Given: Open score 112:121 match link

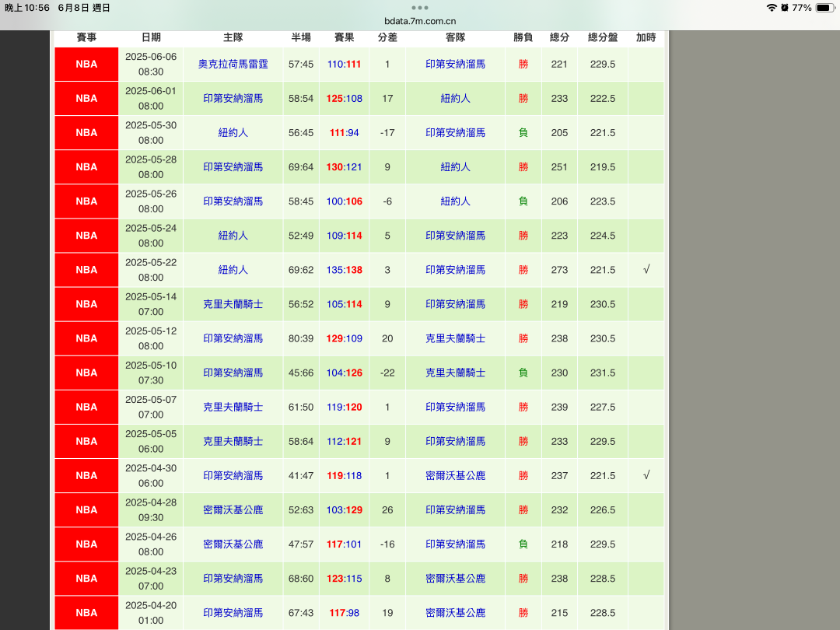Looking at the screenshot, I should pos(344,442).
